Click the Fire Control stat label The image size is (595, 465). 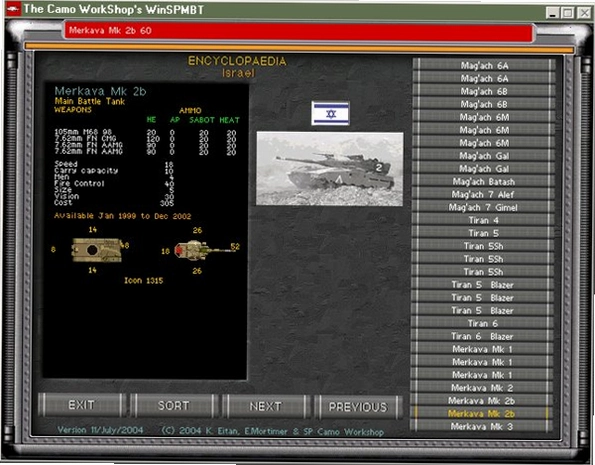[79, 183]
